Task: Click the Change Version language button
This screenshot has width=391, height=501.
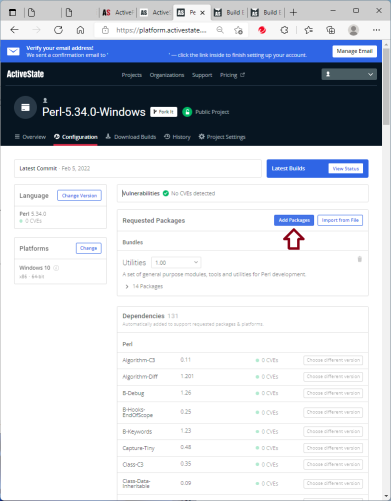Action: 79,196
